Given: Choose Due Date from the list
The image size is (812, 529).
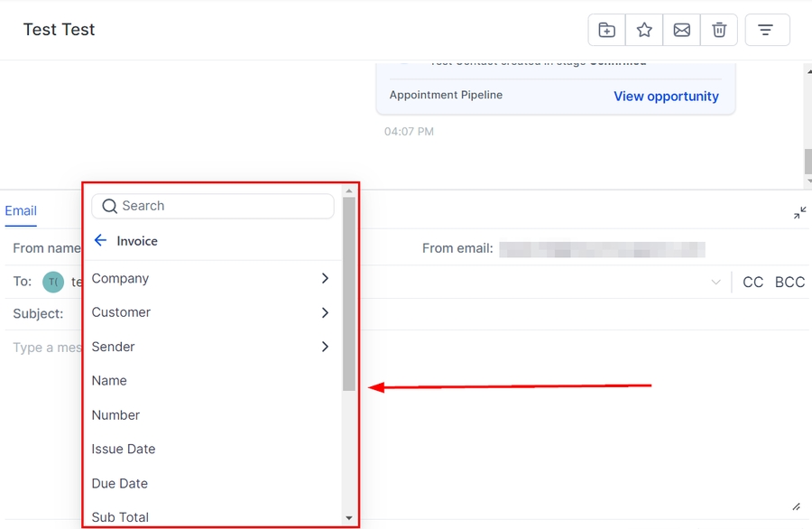Looking at the screenshot, I should (x=120, y=484).
